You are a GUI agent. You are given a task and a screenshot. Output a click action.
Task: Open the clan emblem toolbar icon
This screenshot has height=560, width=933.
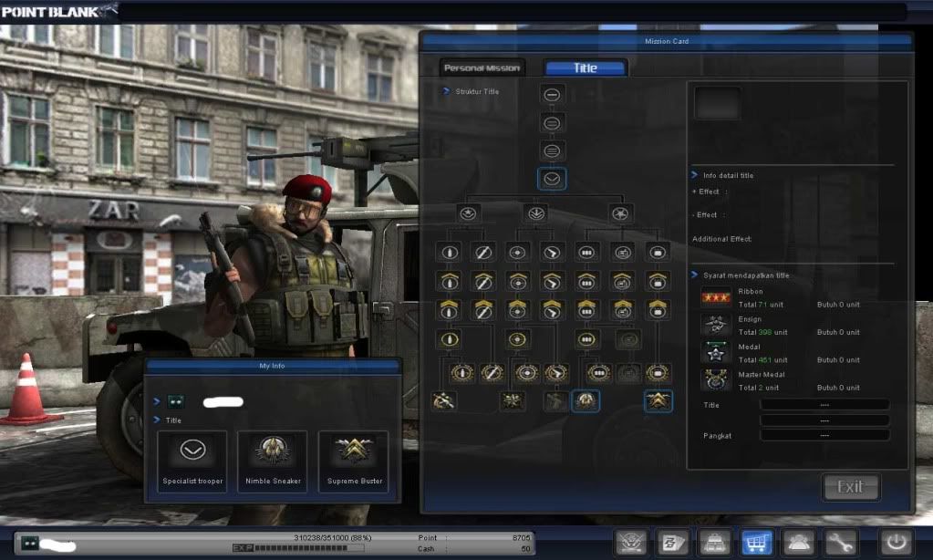(631, 542)
